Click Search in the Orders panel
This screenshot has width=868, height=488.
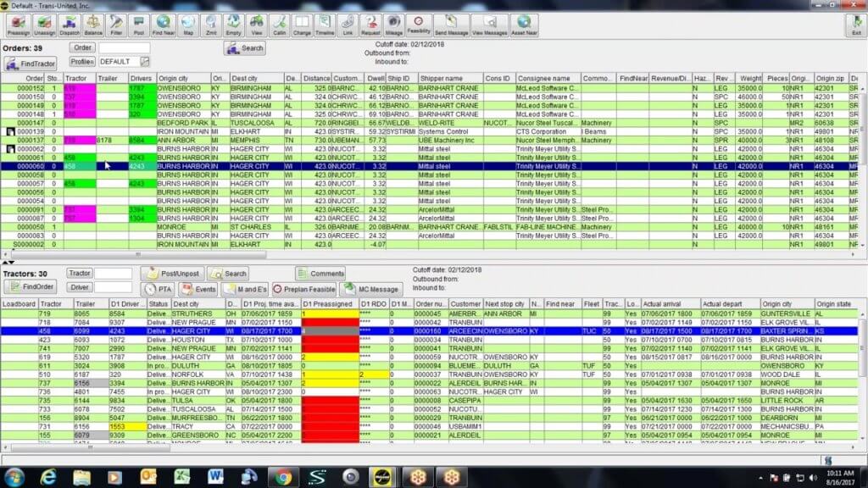(x=245, y=48)
